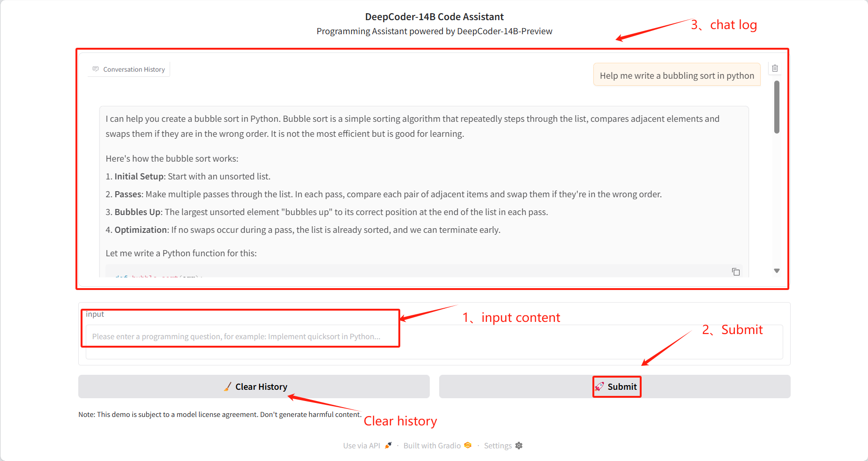
Task: Click the chat log vertical scrollbar thumb
Action: tap(777, 107)
